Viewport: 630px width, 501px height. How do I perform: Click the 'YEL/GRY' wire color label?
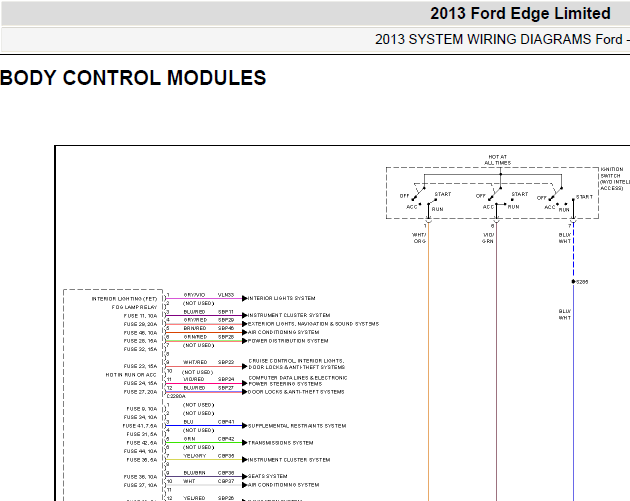pyautogui.click(x=194, y=456)
